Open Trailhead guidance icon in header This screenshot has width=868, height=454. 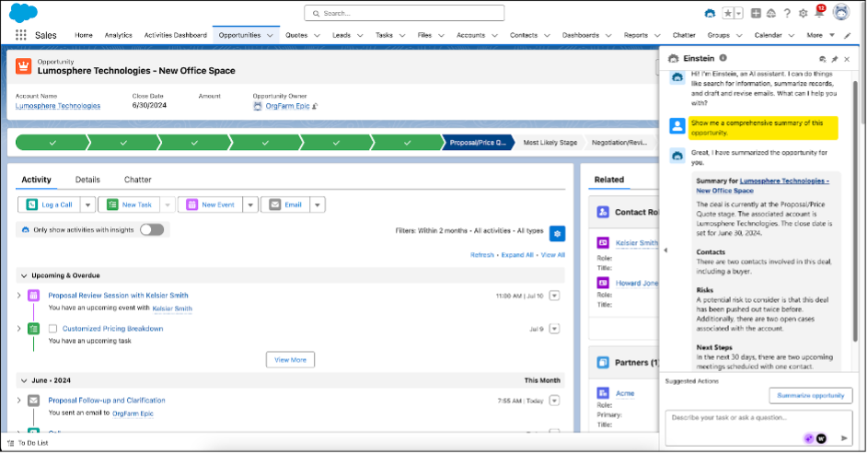click(x=771, y=13)
